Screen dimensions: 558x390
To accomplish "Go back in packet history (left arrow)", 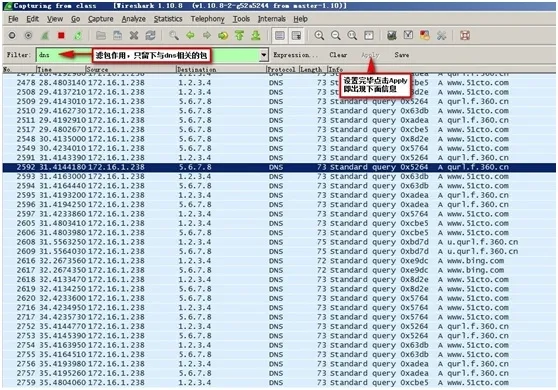I will (x=190, y=36).
